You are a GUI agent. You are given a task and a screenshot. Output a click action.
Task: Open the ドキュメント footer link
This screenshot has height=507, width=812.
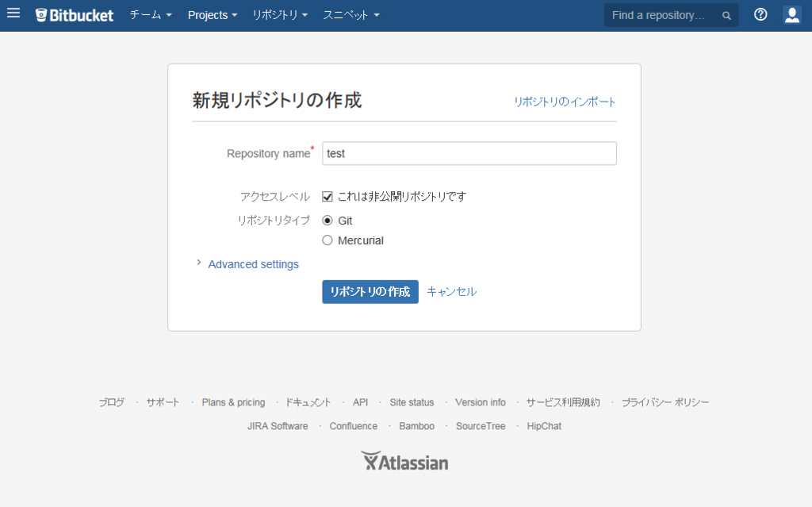[308, 402]
